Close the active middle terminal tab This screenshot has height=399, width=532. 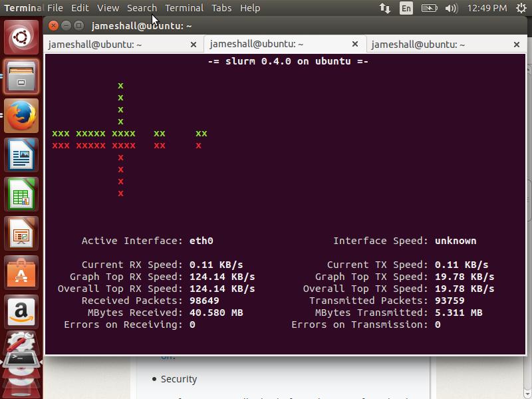[x=355, y=44]
